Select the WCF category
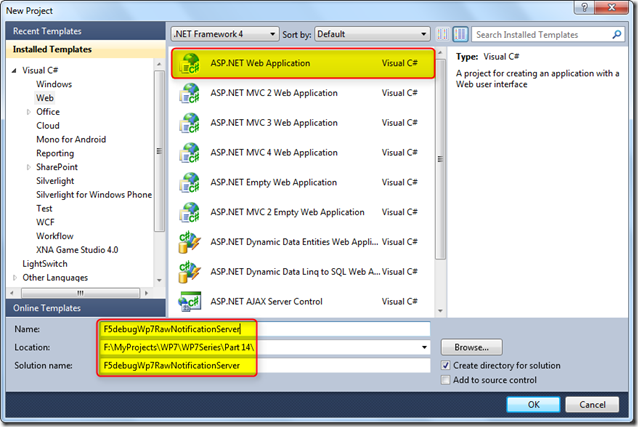 [x=45, y=223]
